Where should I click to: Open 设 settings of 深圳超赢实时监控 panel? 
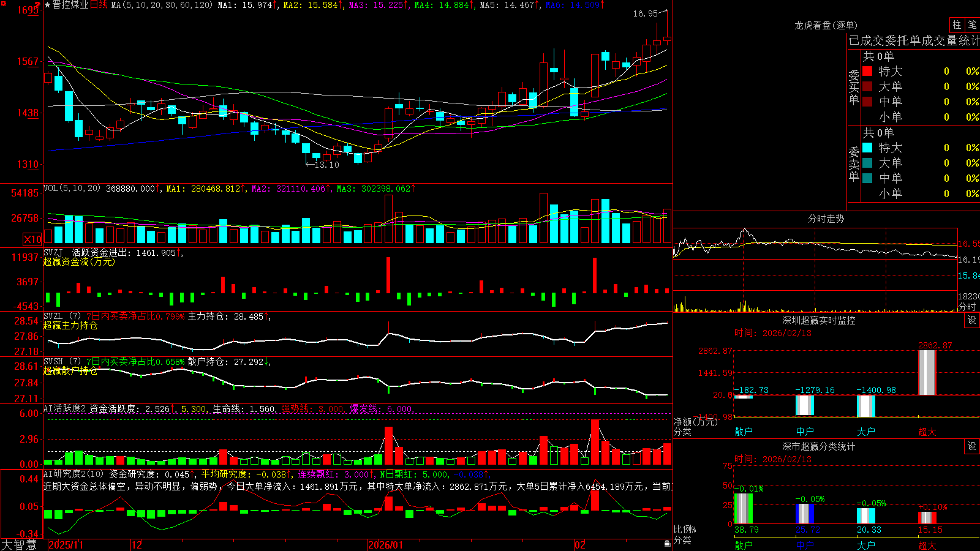(x=972, y=320)
